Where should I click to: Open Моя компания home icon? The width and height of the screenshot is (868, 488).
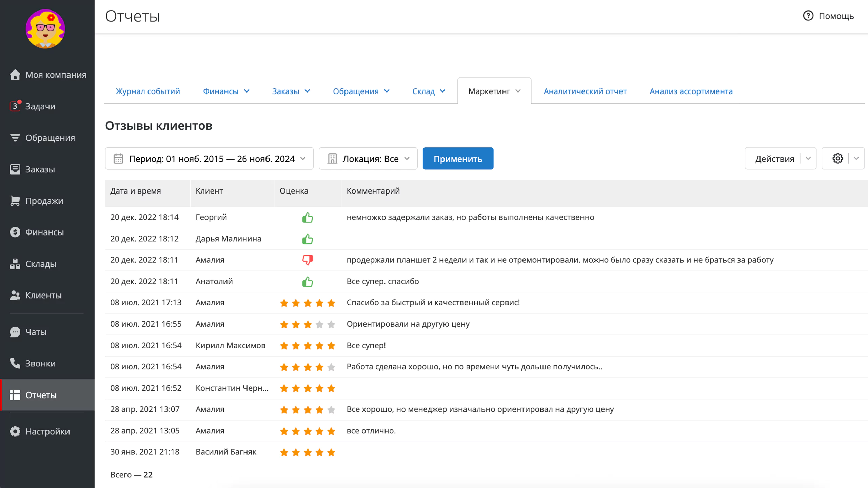coord(15,75)
